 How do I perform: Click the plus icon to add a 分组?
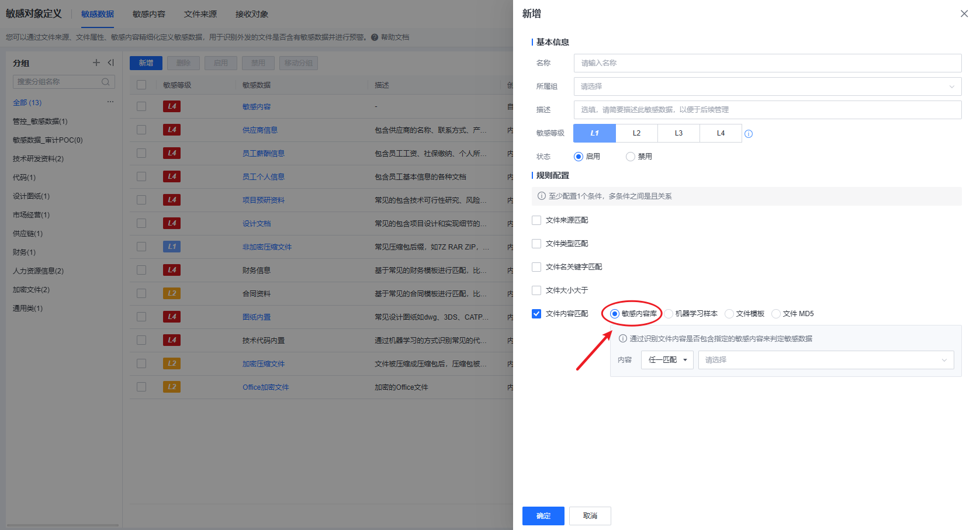[x=96, y=63]
